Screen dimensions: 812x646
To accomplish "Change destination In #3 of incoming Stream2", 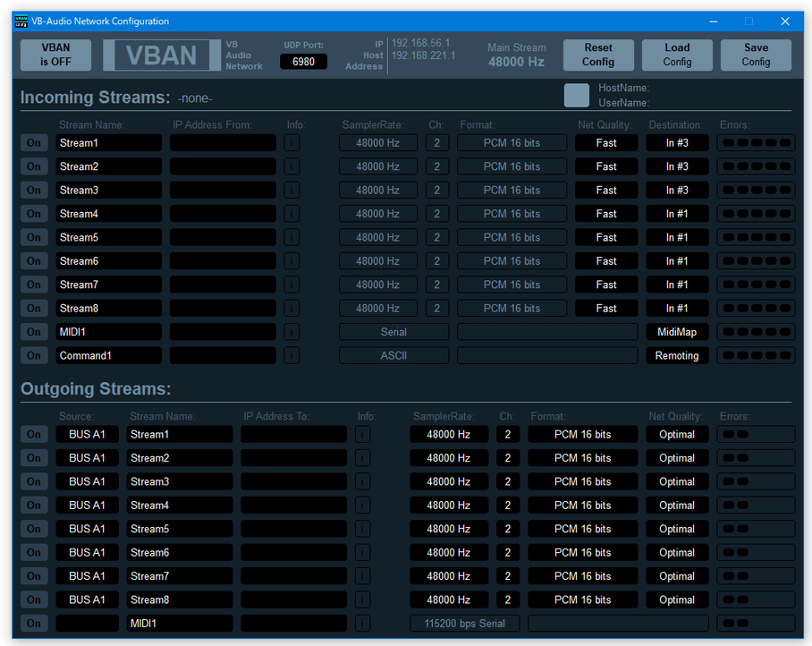I will pos(677,166).
